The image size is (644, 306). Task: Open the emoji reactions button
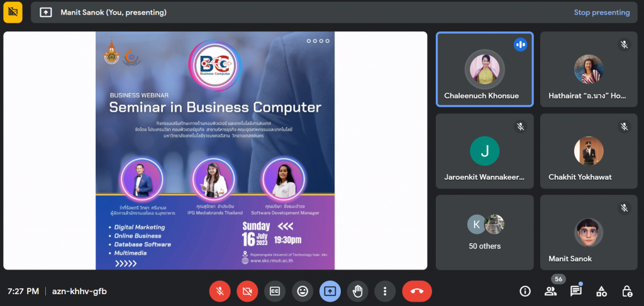point(303,291)
